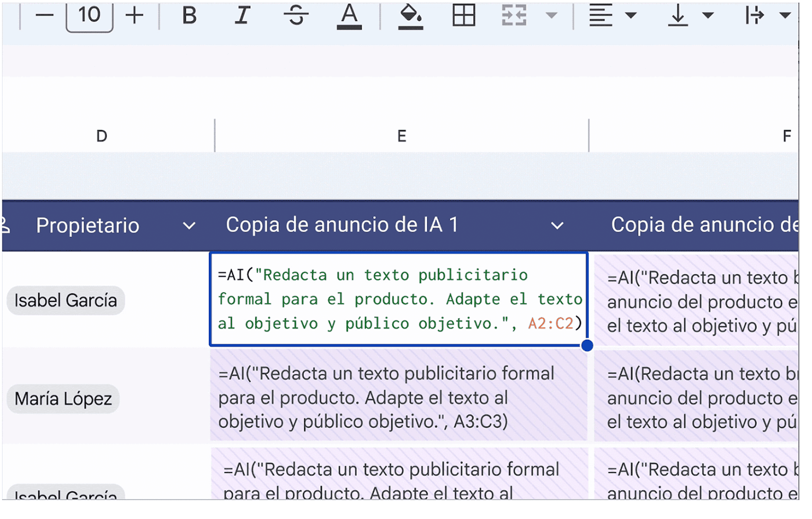Decrease font size with minus button
This screenshot has height=519, width=812.
point(44,16)
